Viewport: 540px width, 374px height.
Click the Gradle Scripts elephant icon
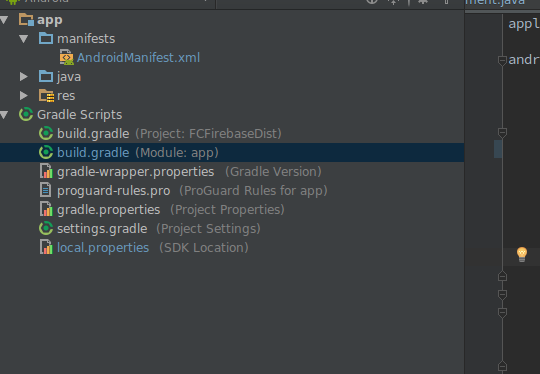coord(26,114)
